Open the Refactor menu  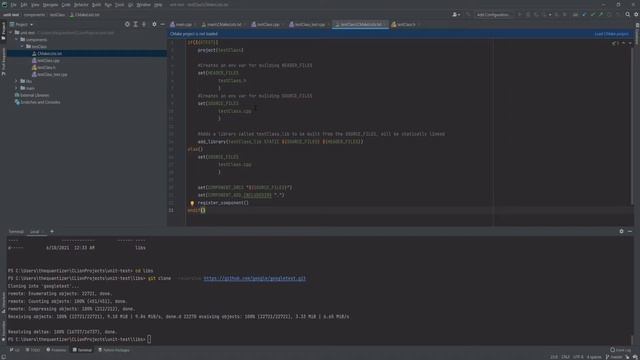pyautogui.click(x=81, y=5)
